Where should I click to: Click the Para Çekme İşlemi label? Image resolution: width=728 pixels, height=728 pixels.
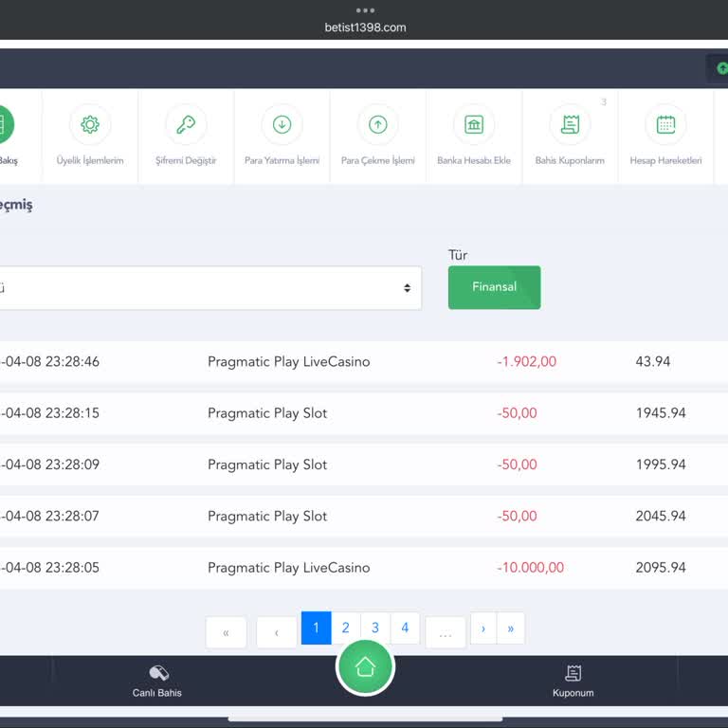(378, 160)
